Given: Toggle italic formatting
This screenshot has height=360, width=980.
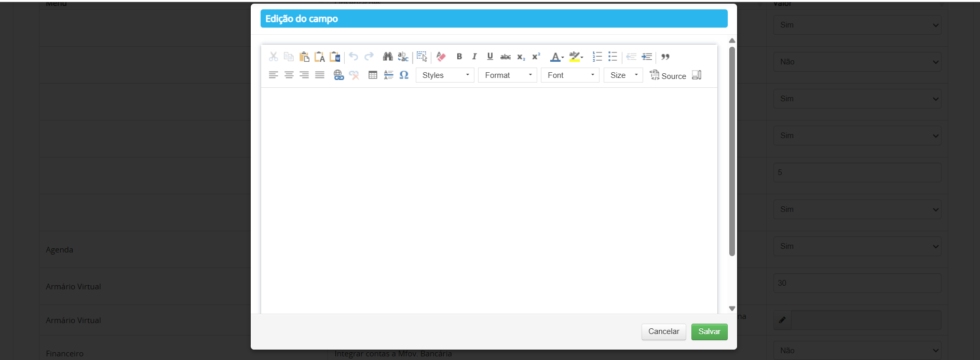Looking at the screenshot, I should point(474,57).
